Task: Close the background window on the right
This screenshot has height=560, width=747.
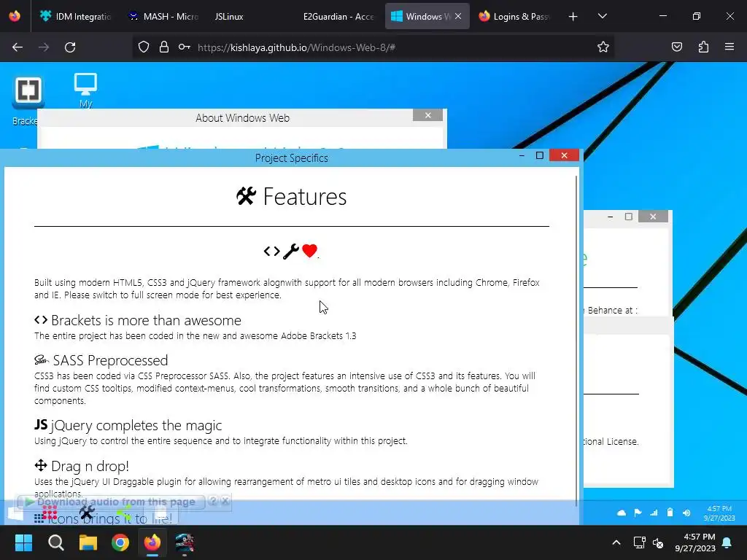Action: 653,217
